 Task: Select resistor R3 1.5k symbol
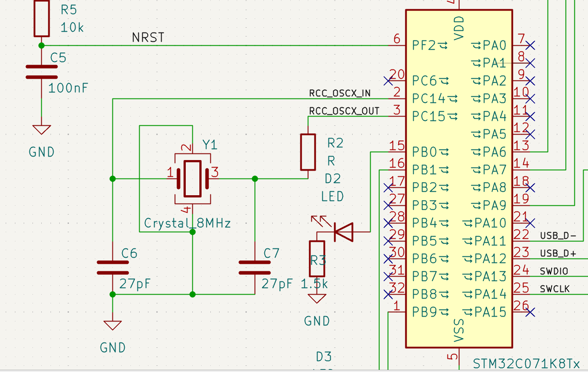pyautogui.click(x=316, y=259)
